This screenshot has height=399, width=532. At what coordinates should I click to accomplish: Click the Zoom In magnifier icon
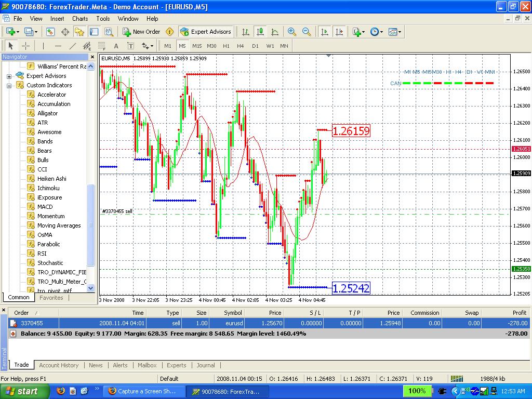(x=292, y=32)
